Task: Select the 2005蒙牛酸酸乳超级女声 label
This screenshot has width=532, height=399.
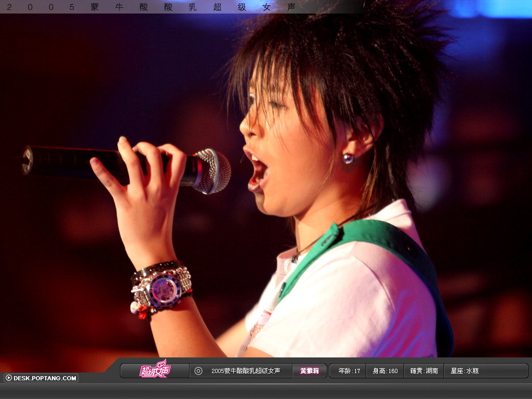Action: [245, 371]
